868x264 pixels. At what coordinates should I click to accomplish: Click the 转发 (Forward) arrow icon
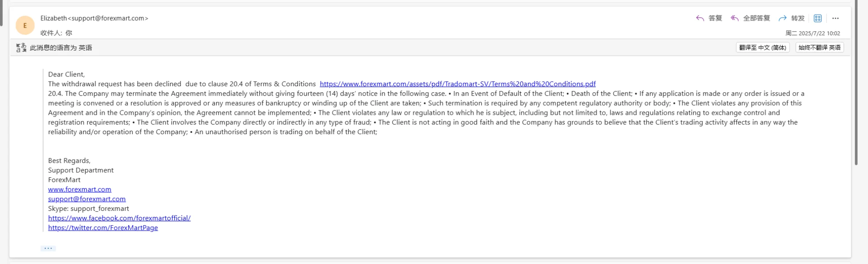pyautogui.click(x=782, y=18)
